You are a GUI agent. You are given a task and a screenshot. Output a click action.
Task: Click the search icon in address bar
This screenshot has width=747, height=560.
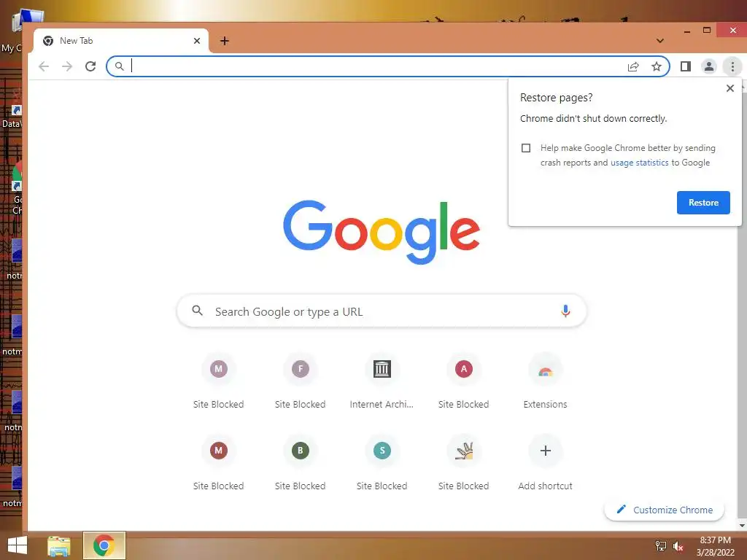tap(119, 66)
